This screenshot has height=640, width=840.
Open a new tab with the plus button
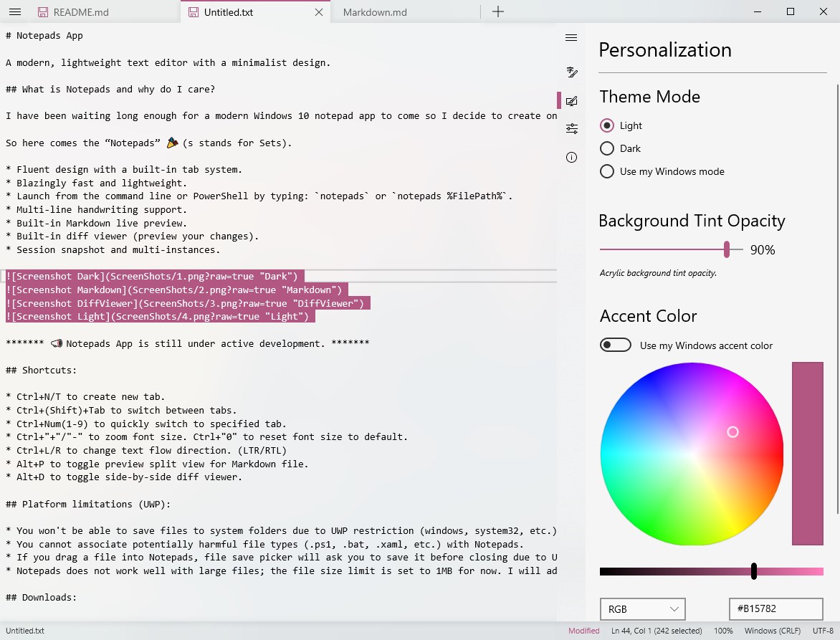[497, 11]
